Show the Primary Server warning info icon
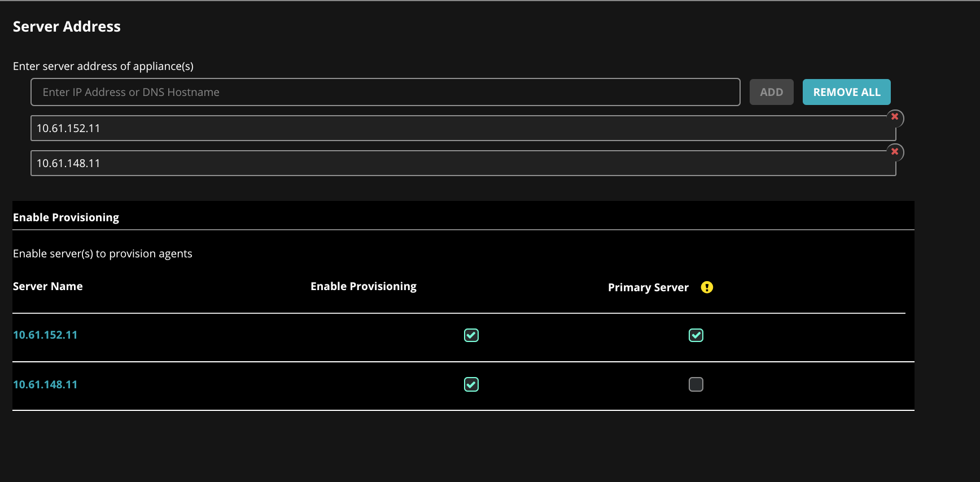Image resolution: width=980 pixels, height=482 pixels. [x=707, y=287]
